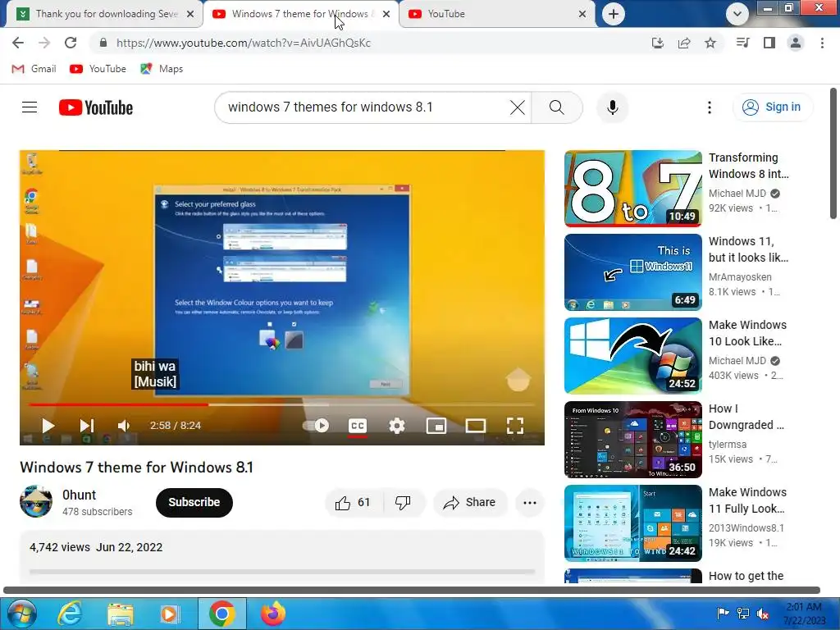Skip to next video
The height and width of the screenshot is (630, 840).
(x=87, y=426)
